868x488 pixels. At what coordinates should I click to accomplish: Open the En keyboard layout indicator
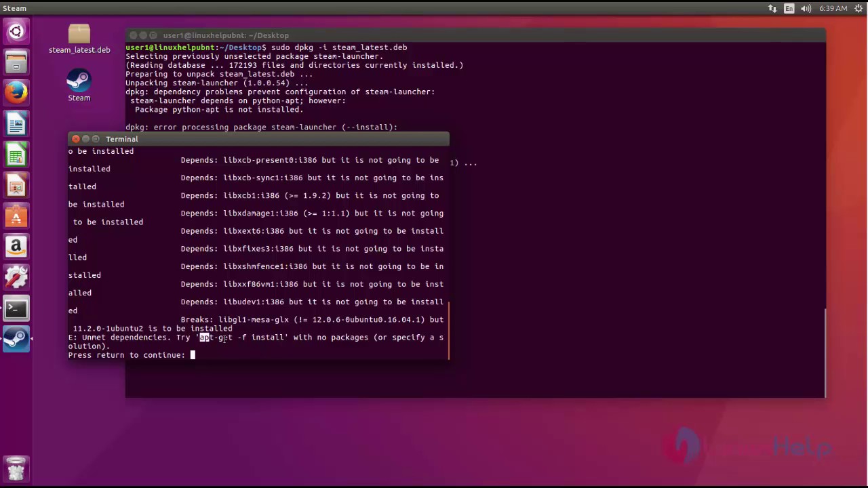point(789,8)
